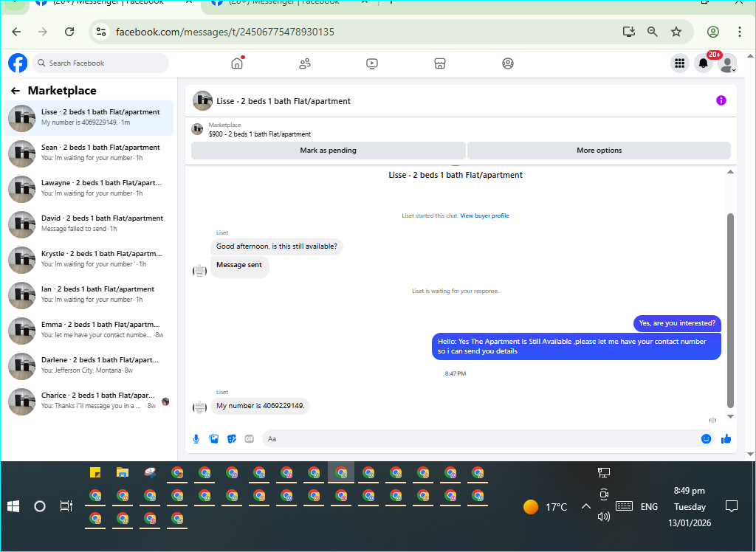
Task: Record a voice clip with microphone icon
Action: tap(196, 438)
